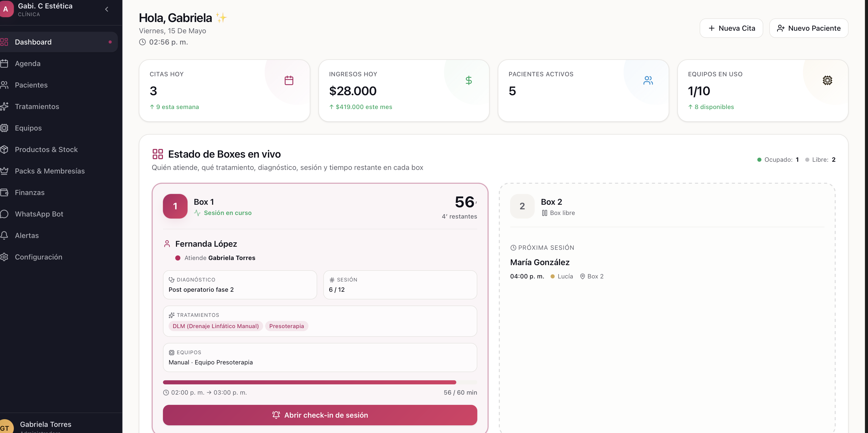Click the person icon beside Fernanda López
Viewport: 868px width, 433px height.
pos(167,244)
